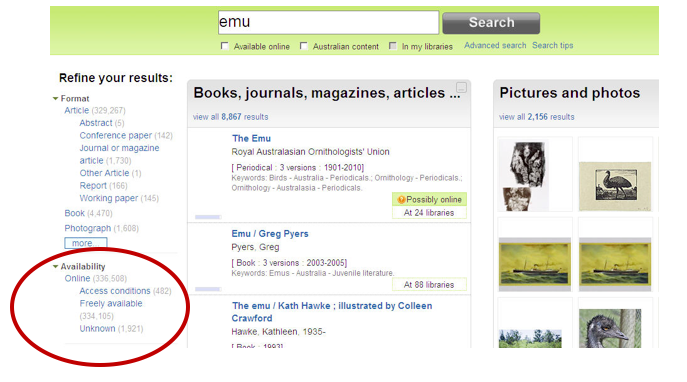
Task: Filter by Unknown availability
Action: click(97, 329)
